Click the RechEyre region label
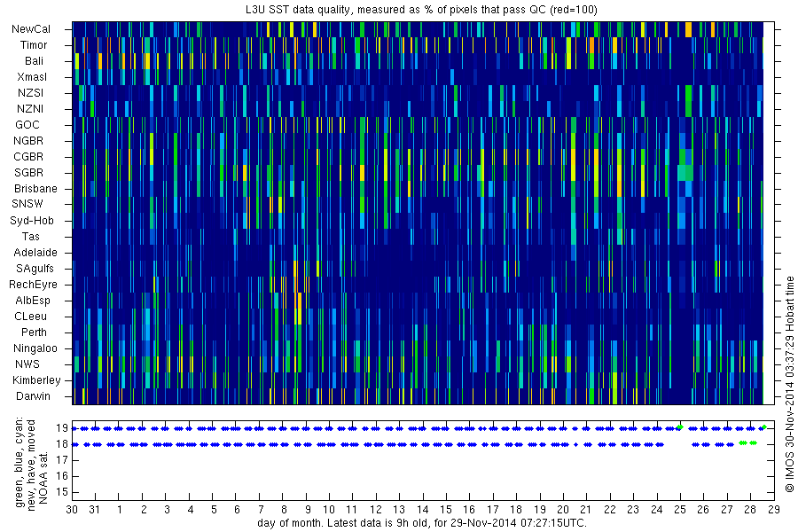798x532 pixels. click(33, 285)
